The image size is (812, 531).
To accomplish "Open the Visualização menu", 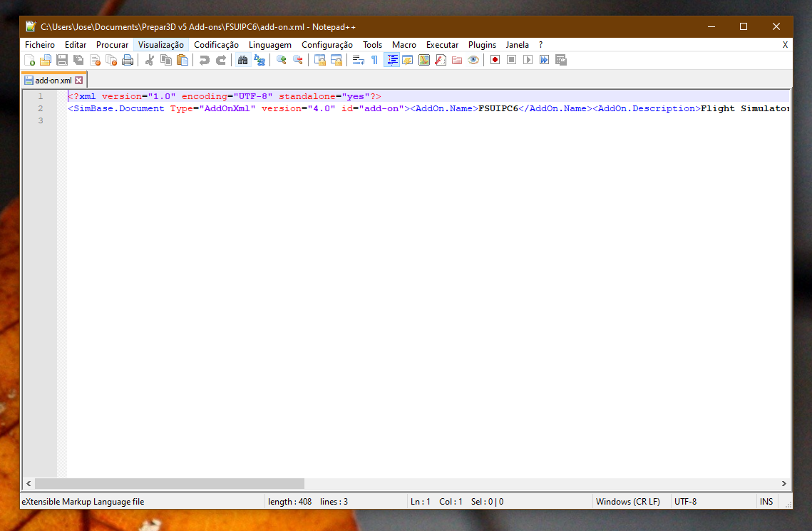I will tap(161, 45).
